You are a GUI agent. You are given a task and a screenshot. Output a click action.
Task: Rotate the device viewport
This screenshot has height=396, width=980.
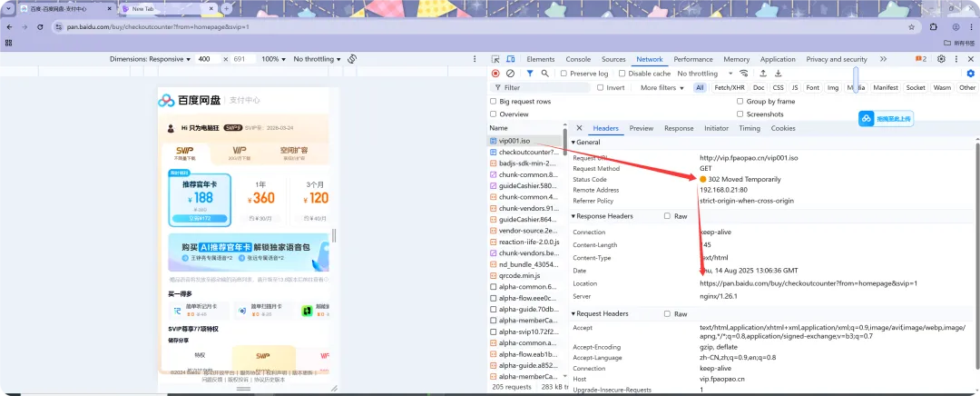(352, 59)
